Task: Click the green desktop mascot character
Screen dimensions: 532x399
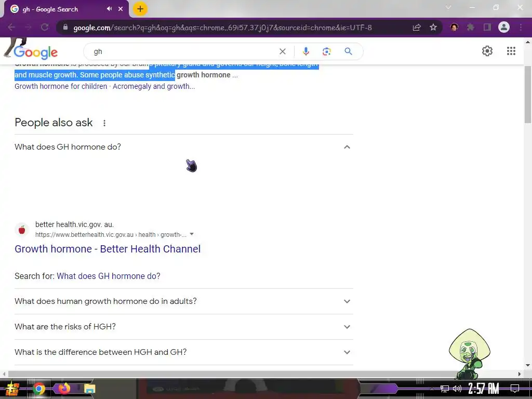Action: tap(469, 354)
